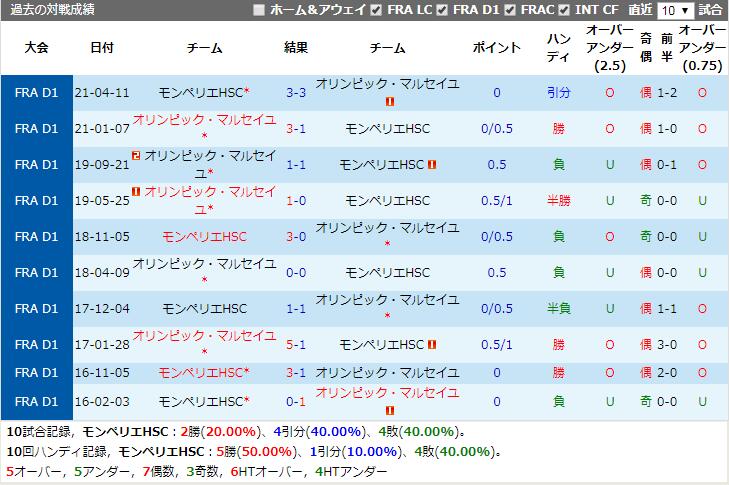Click 2勝(20.00%) in match record summary
Image resolution: width=729 pixels, height=485 pixels.
tap(220, 432)
